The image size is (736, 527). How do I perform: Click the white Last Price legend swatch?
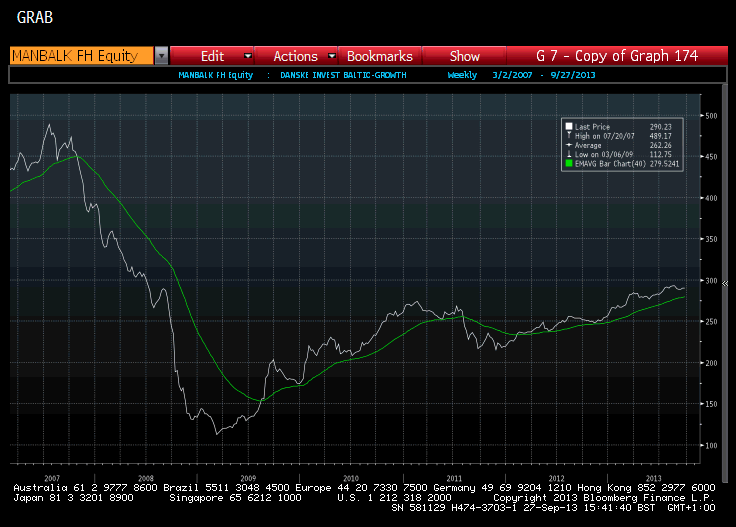click(x=568, y=126)
